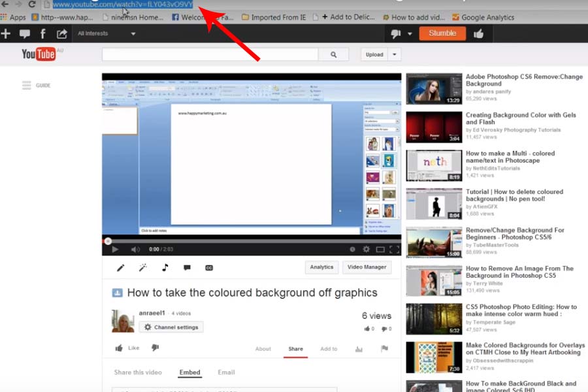Click the download icon beside video title
The width and height of the screenshot is (588, 392).
click(118, 293)
